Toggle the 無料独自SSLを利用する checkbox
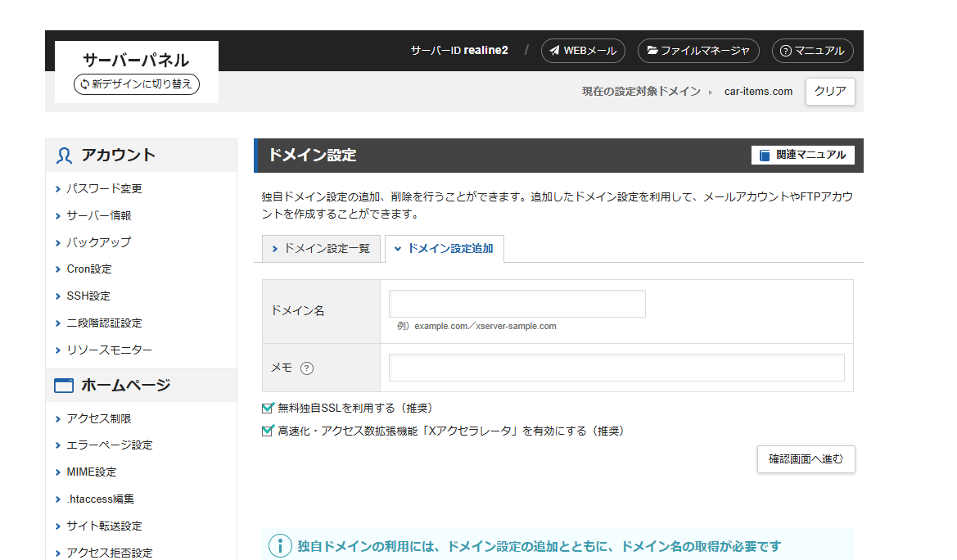Screen dimensions: 957x560 267,408
